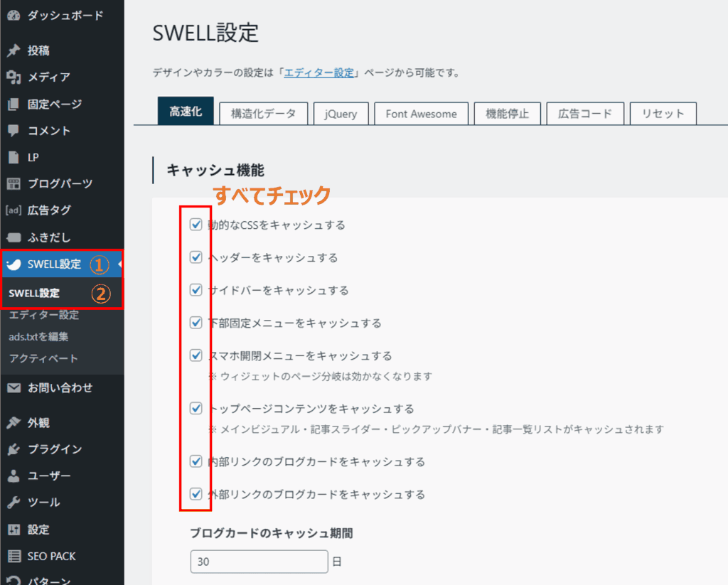This screenshot has width=728, height=585.
Task: Click the ブログカードのキャッシュ期間 input field
Action: click(x=259, y=562)
